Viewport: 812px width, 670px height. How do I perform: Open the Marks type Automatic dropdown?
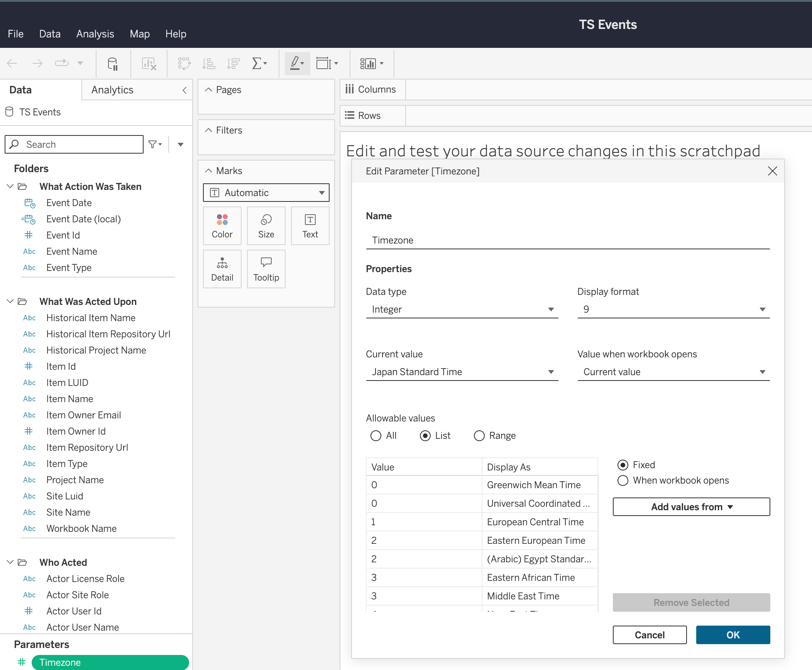[x=266, y=193]
